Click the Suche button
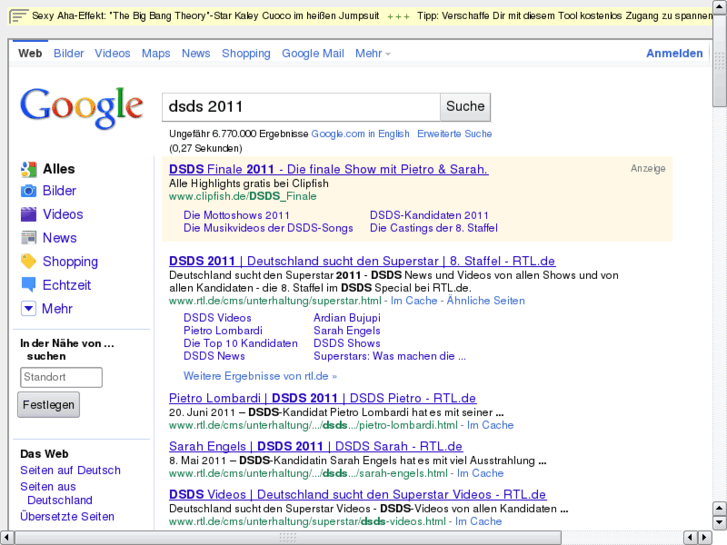 click(x=465, y=107)
